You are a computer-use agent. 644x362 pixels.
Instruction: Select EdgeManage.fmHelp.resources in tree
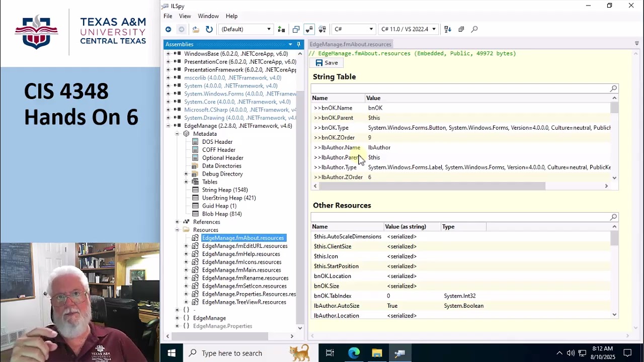pyautogui.click(x=241, y=254)
